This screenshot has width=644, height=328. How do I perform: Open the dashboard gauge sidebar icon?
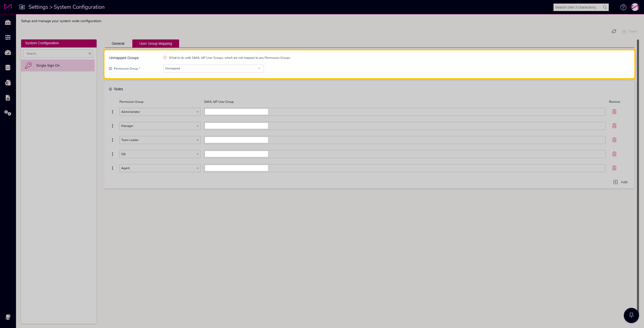coord(8,53)
